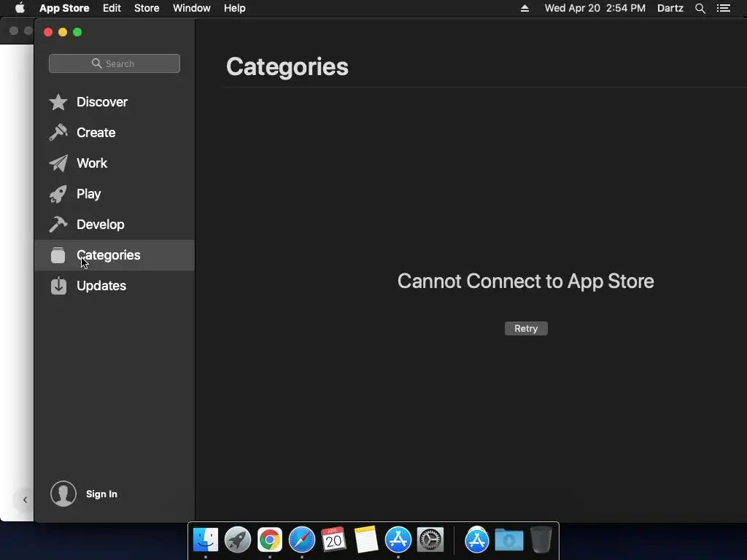Viewport: 747px width, 560px height.
Task: Open Notes from the Dock
Action: pyautogui.click(x=366, y=540)
